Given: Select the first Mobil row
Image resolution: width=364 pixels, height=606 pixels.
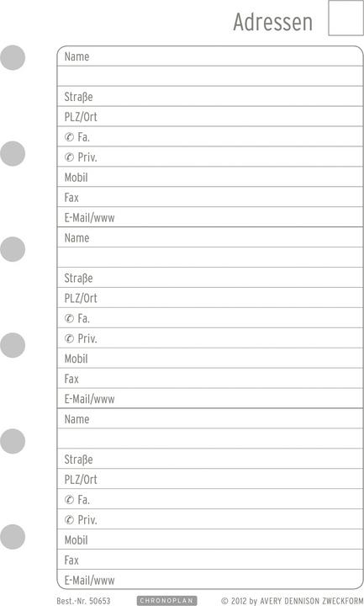Looking at the screenshot, I should pyautogui.click(x=210, y=177).
